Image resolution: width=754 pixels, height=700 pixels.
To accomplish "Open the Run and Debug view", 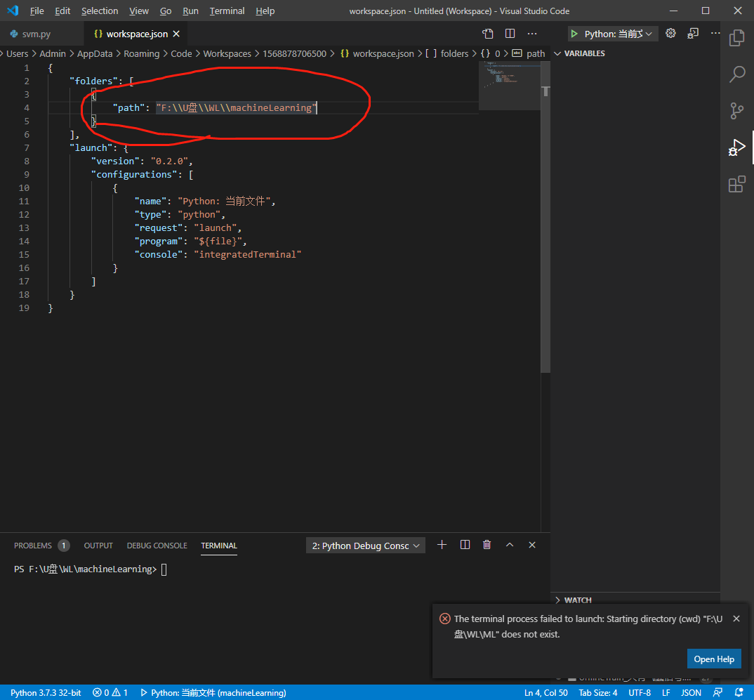I will [x=737, y=147].
